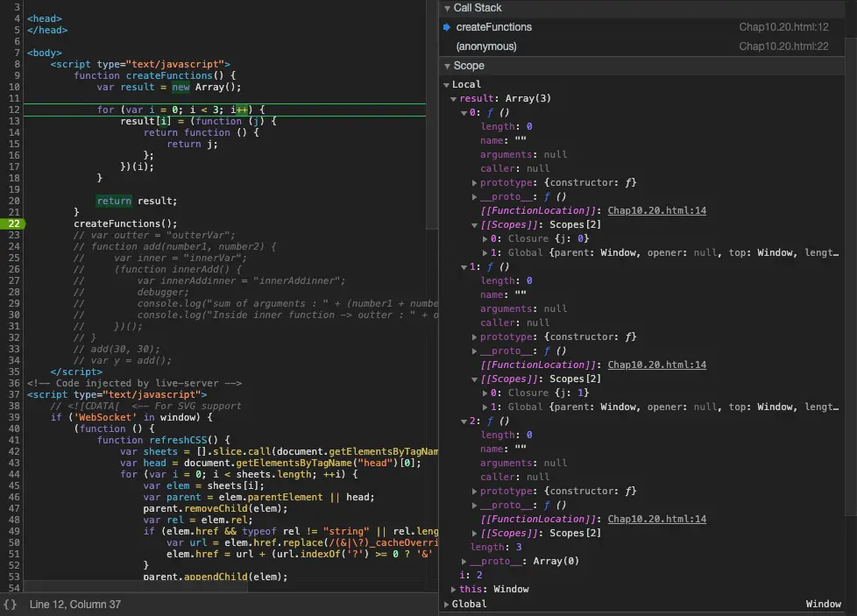Expand __proto__ under element 0
Screen dimensions: 857x616
point(474,197)
